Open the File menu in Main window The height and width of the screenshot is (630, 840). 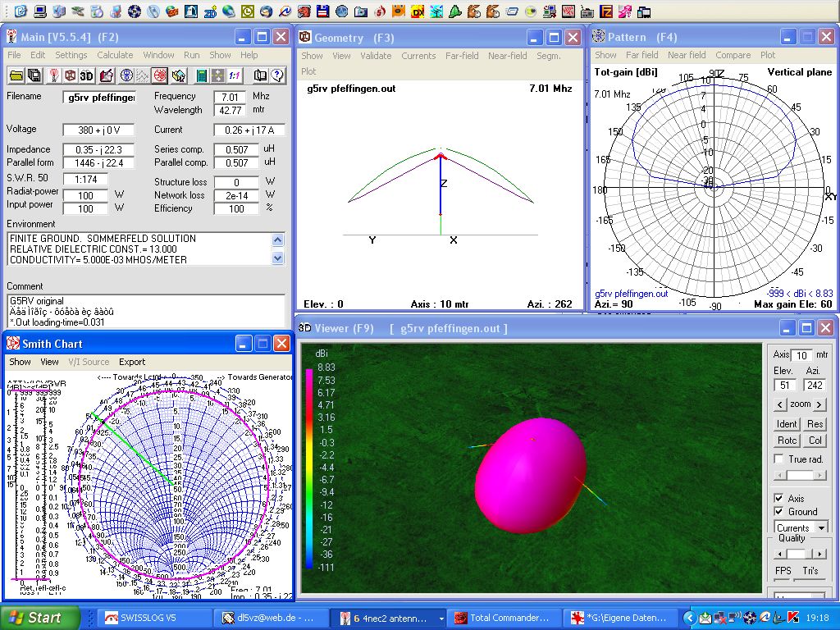coord(14,55)
